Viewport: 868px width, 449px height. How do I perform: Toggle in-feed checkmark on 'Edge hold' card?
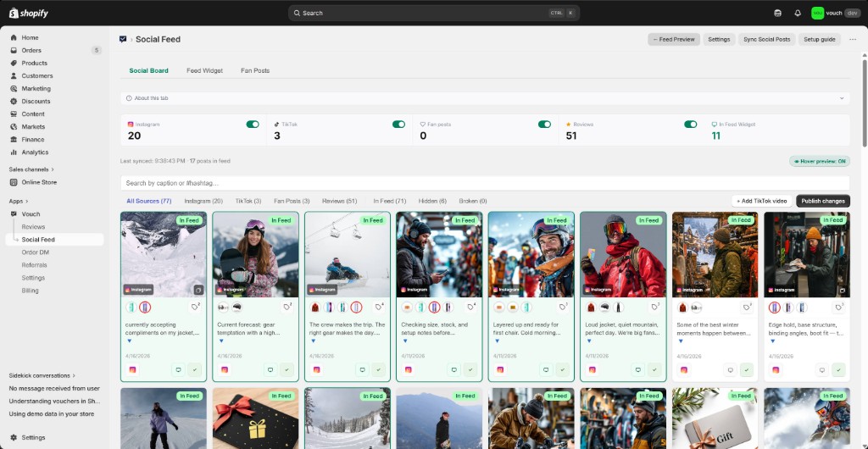point(838,370)
